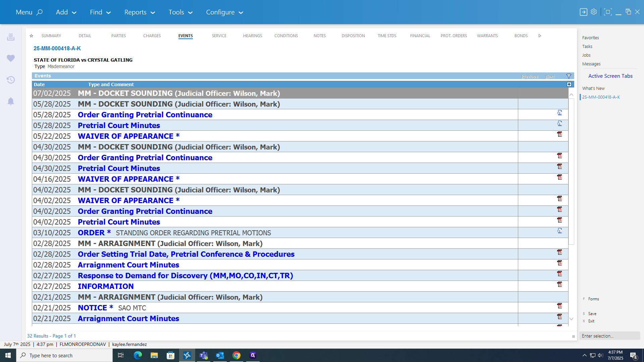
Task: Expand the Find dropdown menu
Action: (x=100, y=12)
